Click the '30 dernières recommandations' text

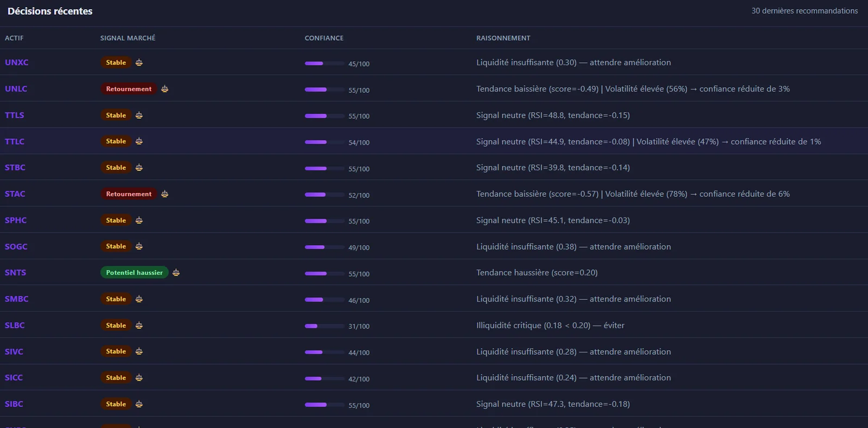[x=805, y=11]
